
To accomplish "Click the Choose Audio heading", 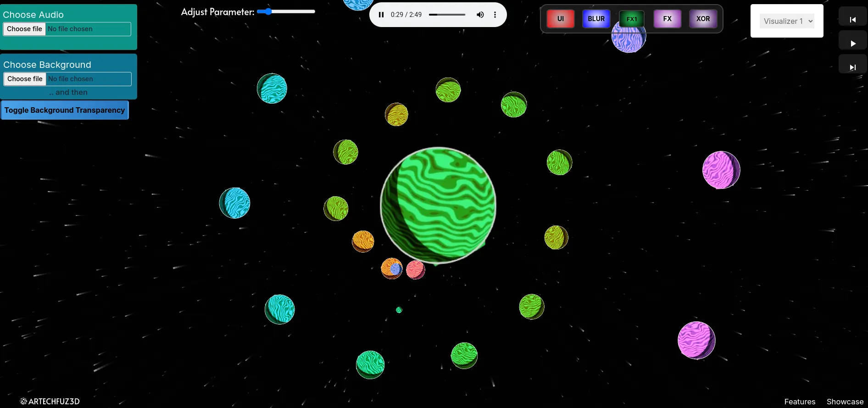I will pyautogui.click(x=33, y=15).
